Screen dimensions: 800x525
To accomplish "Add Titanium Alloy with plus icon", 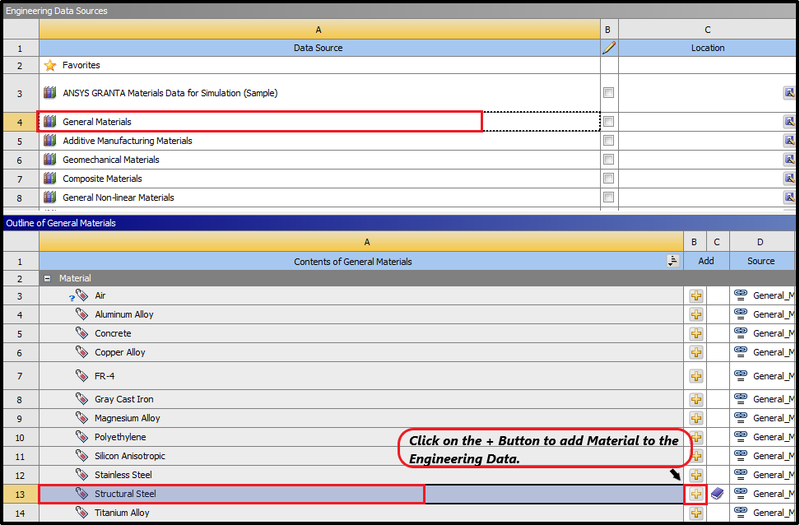I will pyautogui.click(x=696, y=513).
